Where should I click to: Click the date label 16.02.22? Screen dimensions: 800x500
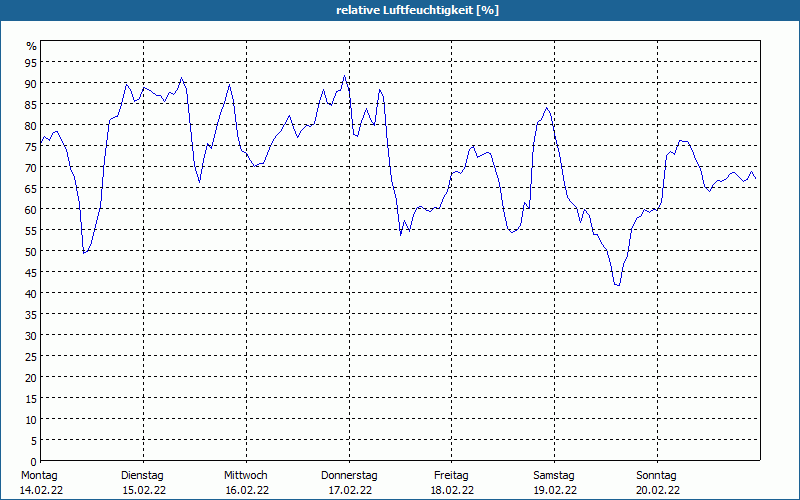pos(247,491)
